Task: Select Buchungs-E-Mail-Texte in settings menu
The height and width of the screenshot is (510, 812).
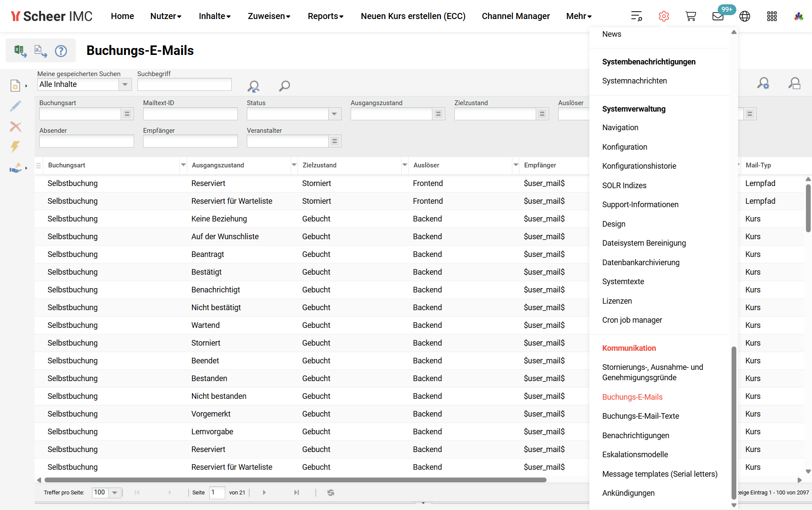Action: 640,416
